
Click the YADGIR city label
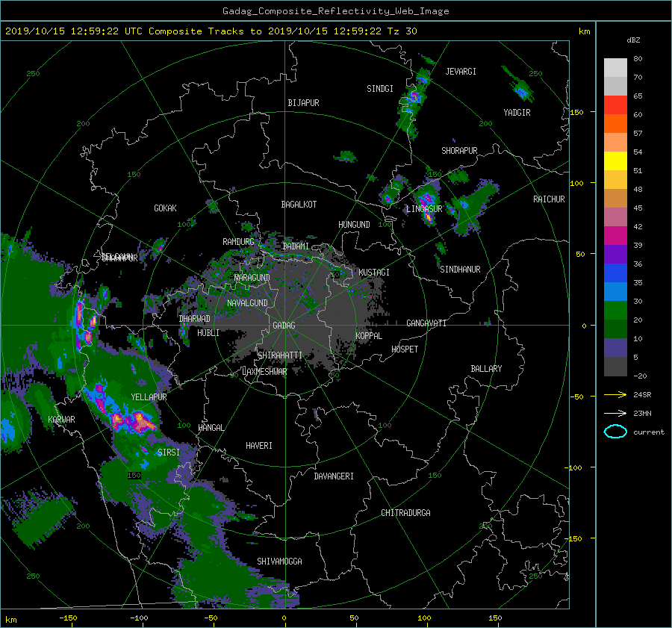click(517, 113)
